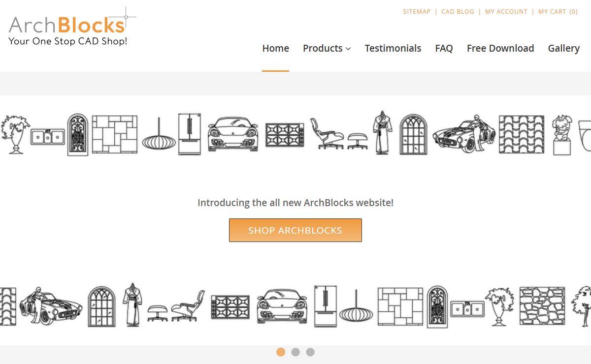The image size is (591, 364).
Task: Click the rubble stone wall pattern, bottom row
Action: coord(542,306)
